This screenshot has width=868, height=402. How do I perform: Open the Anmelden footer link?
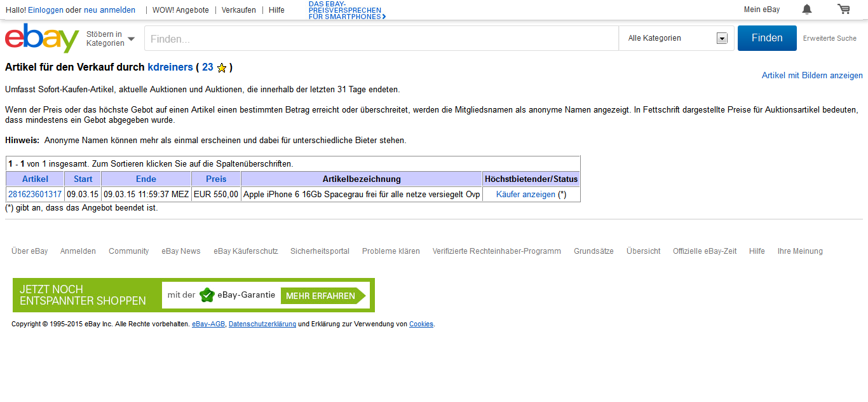pyautogui.click(x=78, y=251)
